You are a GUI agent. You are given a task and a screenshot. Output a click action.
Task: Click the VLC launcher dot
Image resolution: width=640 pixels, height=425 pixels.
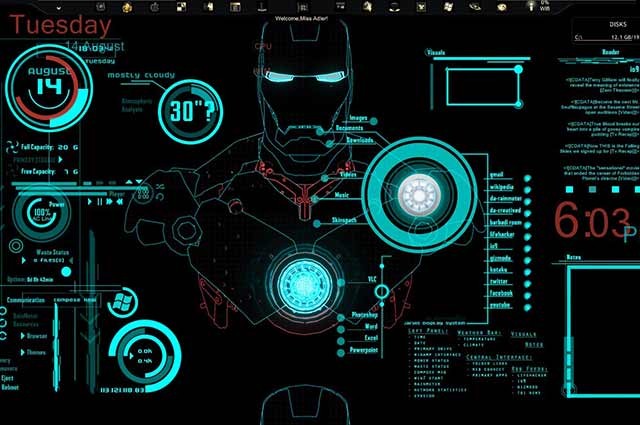click(x=341, y=282)
